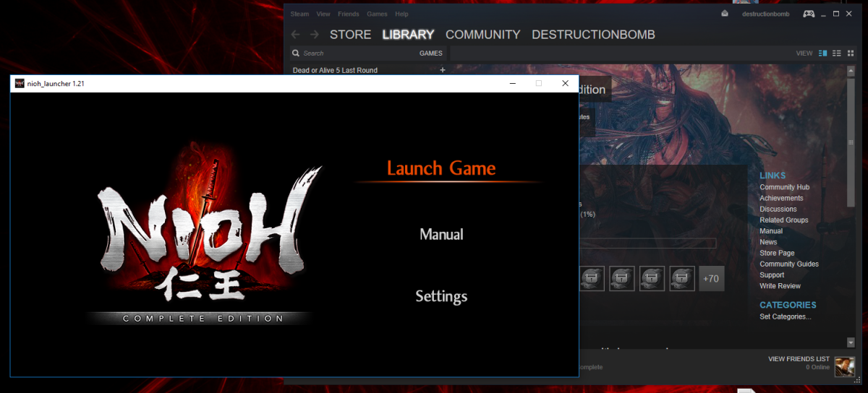This screenshot has width=868, height=393.
Task: Click the leftmost locked achievement icon
Action: coord(592,278)
